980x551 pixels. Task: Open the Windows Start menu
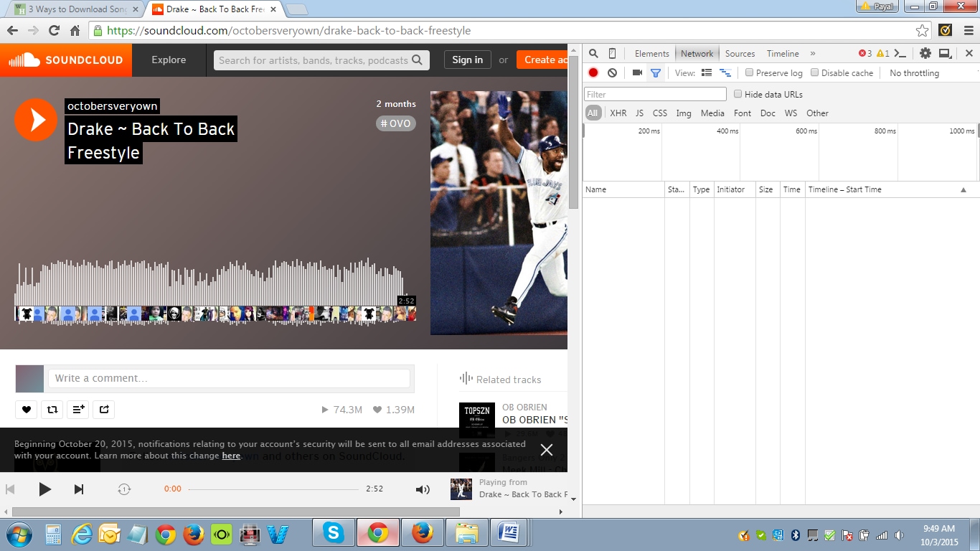click(19, 534)
